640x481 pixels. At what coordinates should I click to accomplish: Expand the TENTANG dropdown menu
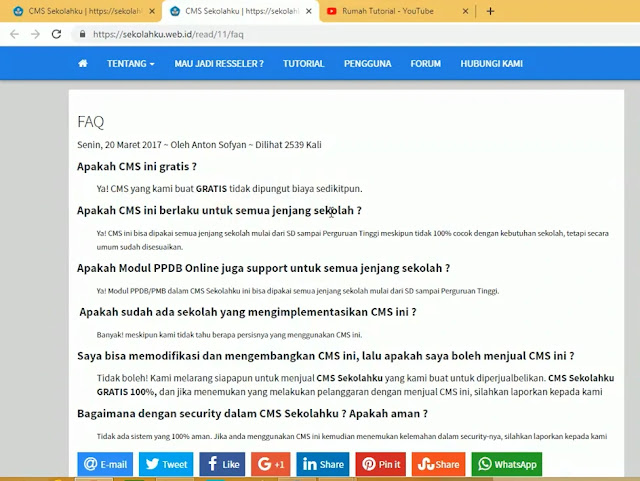(x=131, y=64)
